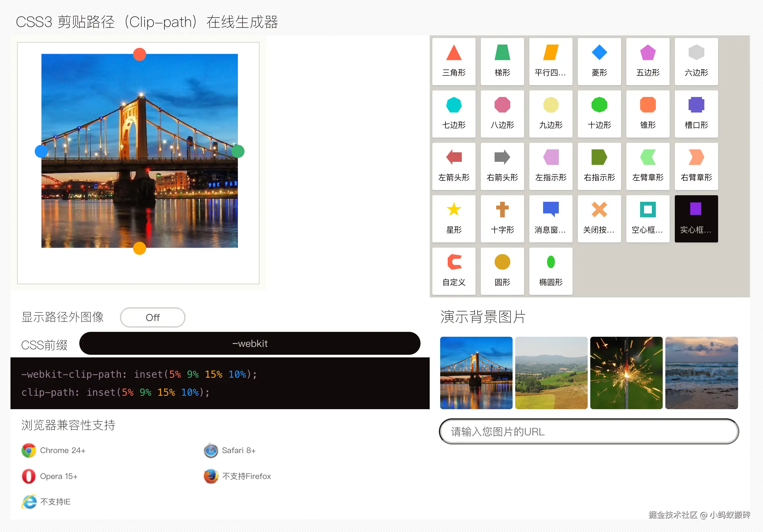Focus the image URL input field
This screenshot has width=763, height=532.
point(589,431)
